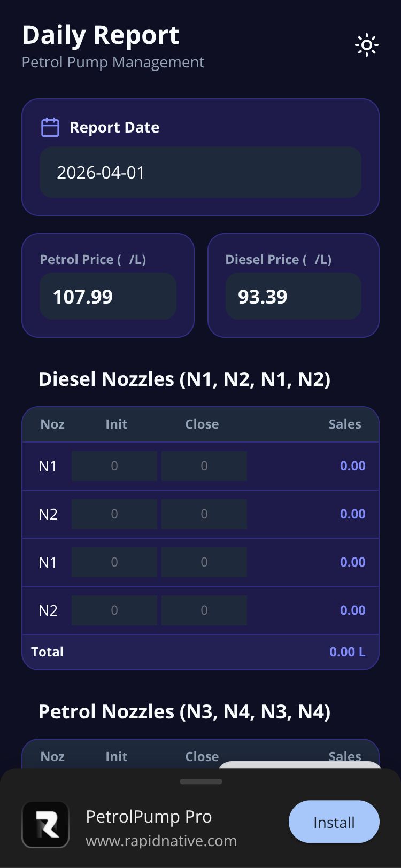Screen dimensions: 401x868
Task: Focus the Petrol Price field showing 107.99
Action: coord(107,297)
